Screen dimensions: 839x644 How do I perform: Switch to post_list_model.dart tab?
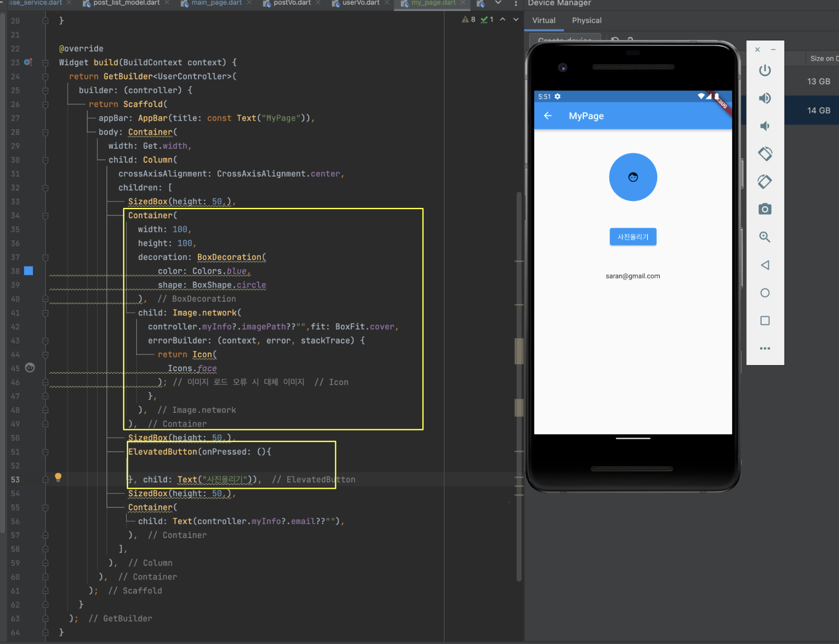point(126,3)
